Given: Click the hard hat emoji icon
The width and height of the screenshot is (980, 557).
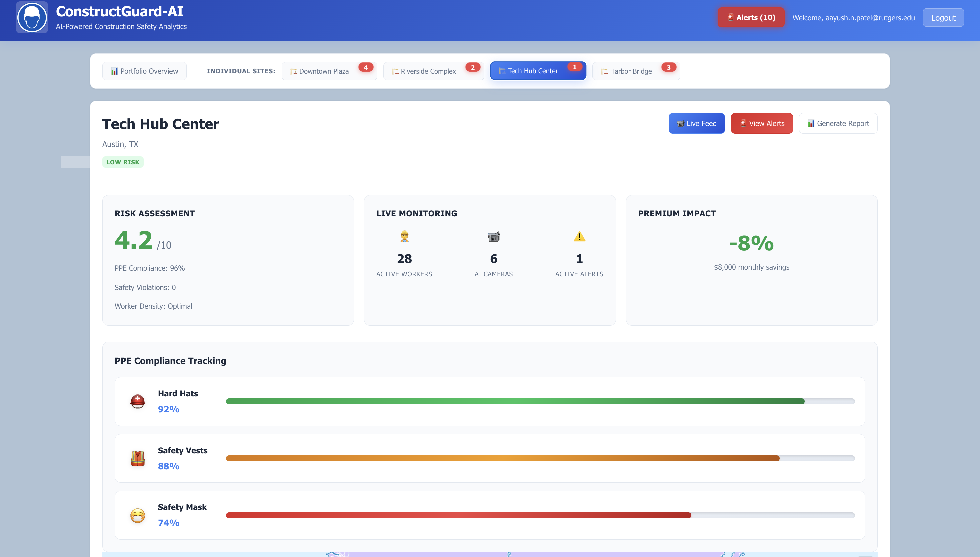Looking at the screenshot, I should pos(138,401).
